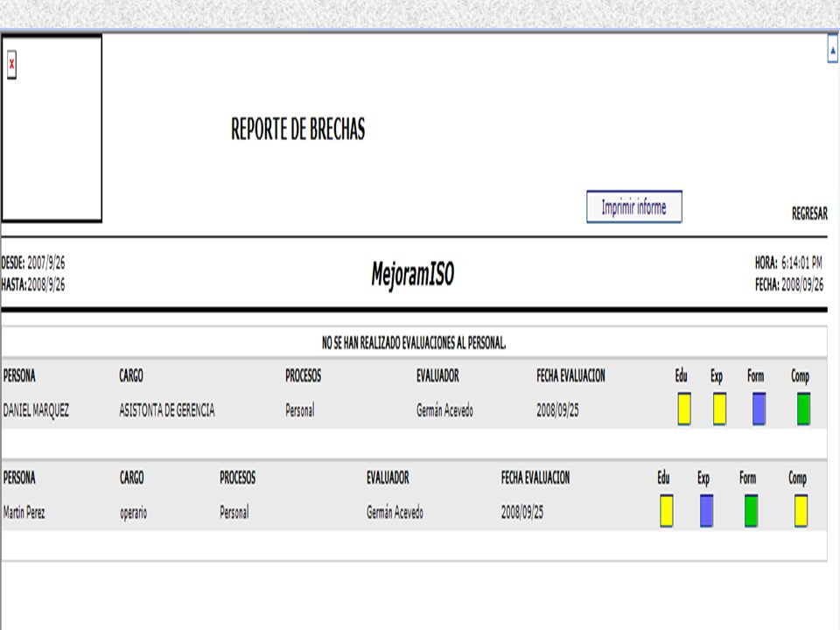Click the MejoramISO heading
840x630 pixels.
412,274
